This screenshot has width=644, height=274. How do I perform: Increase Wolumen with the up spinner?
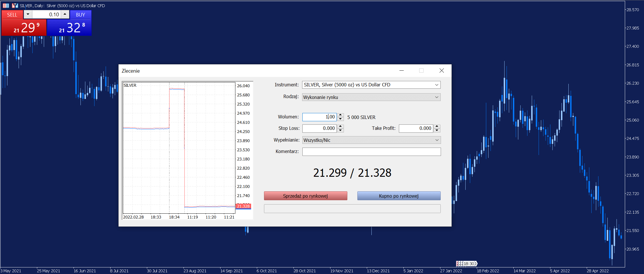click(340, 115)
